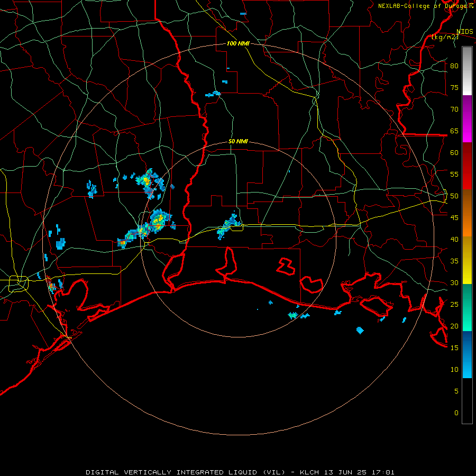Click the 60 value on the color scale
Screen dimensions: 476x476
pyautogui.click(x=454, y=153)
